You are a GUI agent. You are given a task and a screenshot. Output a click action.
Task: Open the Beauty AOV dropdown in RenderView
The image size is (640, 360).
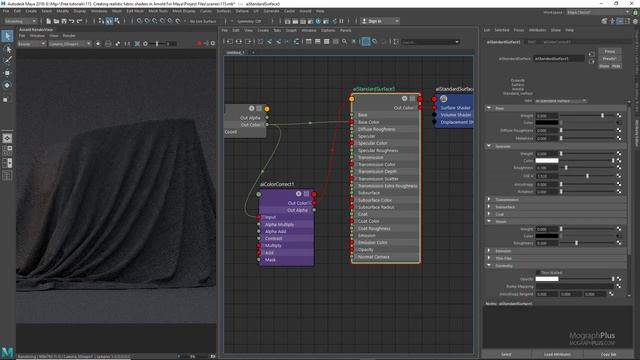click(31, 44)
